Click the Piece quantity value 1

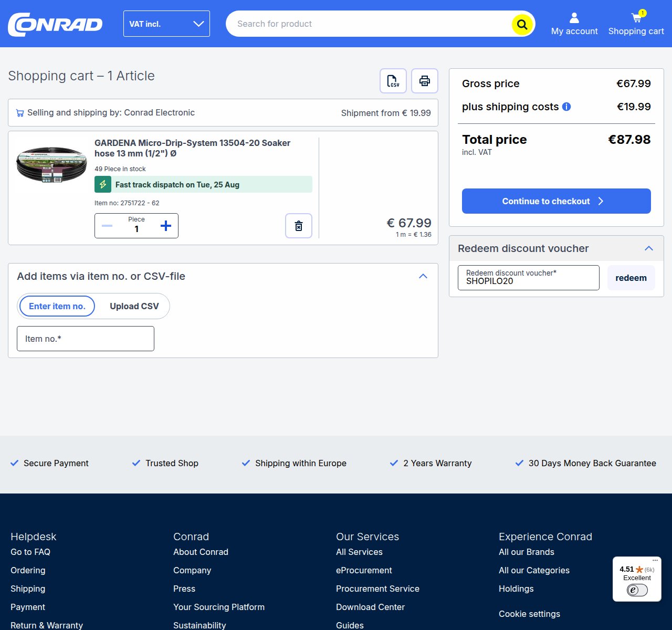136,229
